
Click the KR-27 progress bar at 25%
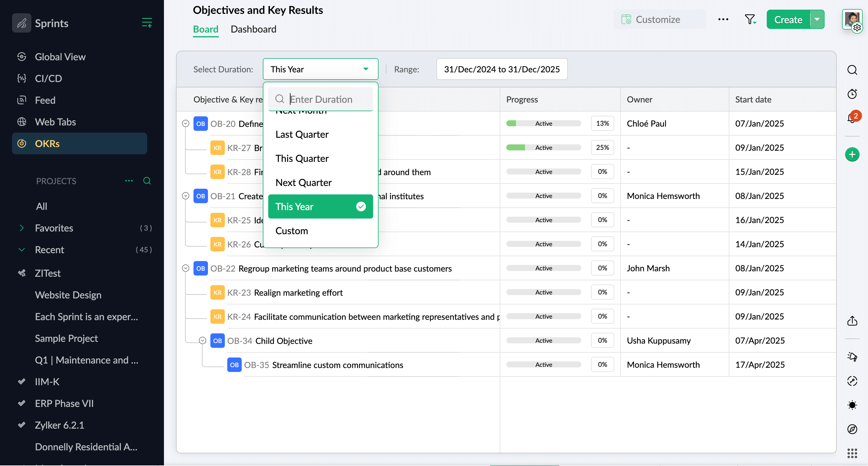pos(543,147)
